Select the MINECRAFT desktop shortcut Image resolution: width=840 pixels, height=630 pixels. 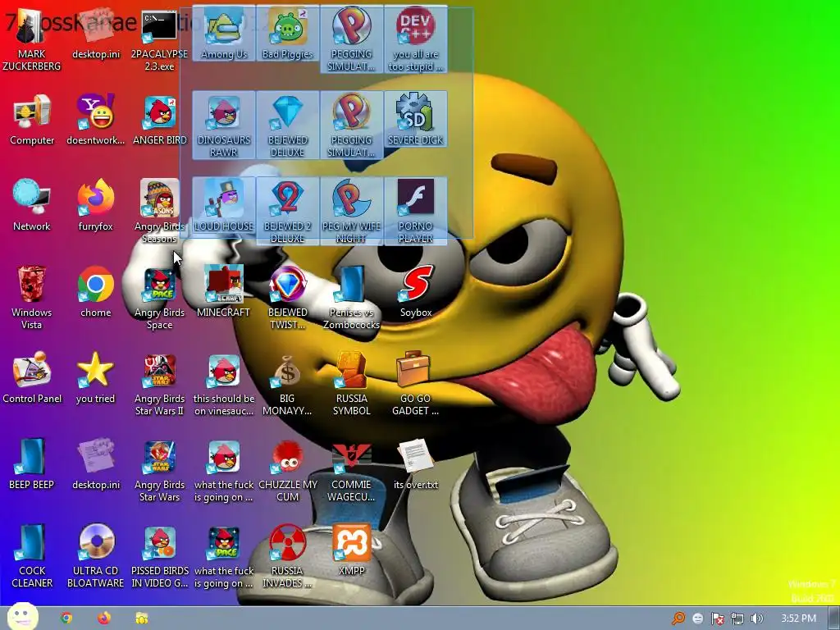coord(224,291)
